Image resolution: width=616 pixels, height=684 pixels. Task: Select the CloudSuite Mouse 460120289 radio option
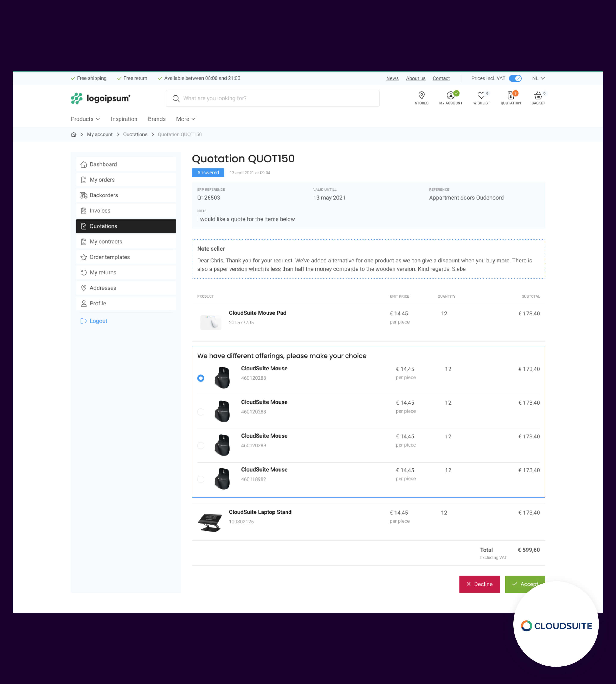[201, 445]
